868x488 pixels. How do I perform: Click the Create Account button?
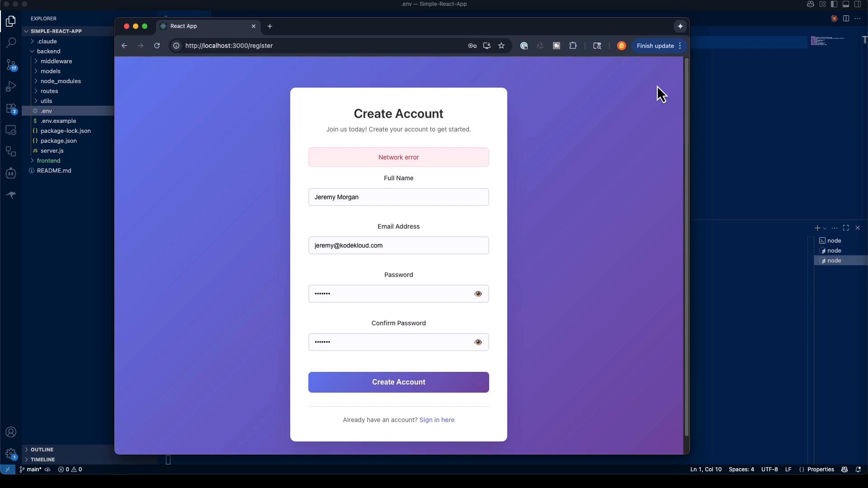click(x=398, y=382)
